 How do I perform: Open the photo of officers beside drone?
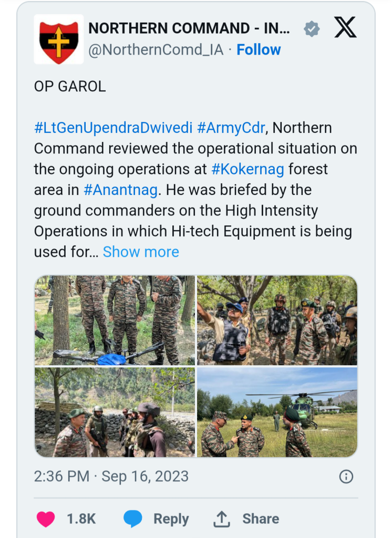click(x=115, y=320)
